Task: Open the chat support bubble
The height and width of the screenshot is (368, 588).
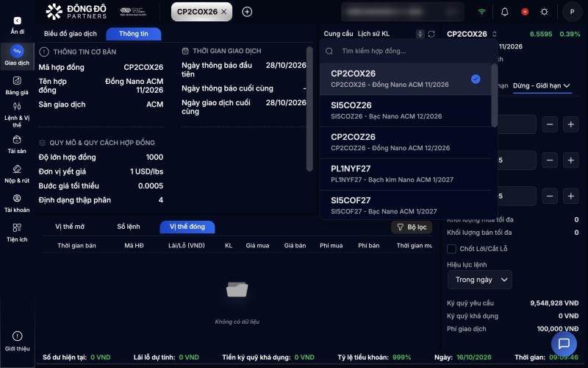Action: tap(564, 344)
